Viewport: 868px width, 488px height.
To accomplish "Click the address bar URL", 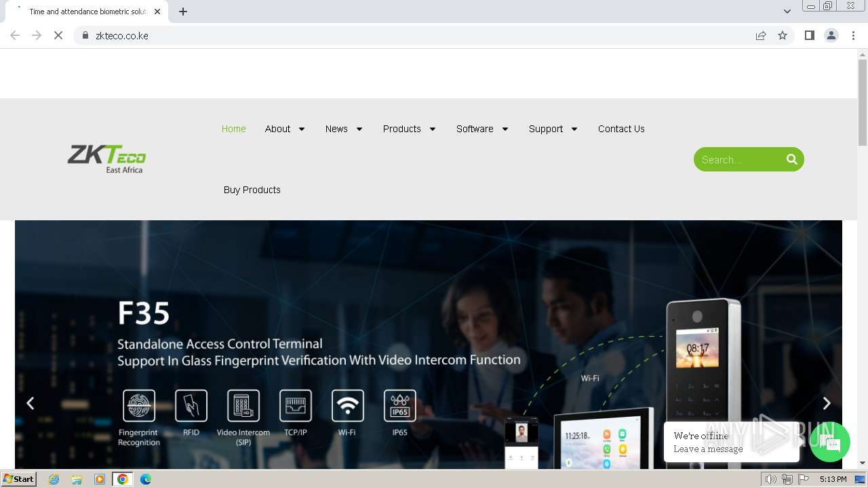I will tap(122, 35).
